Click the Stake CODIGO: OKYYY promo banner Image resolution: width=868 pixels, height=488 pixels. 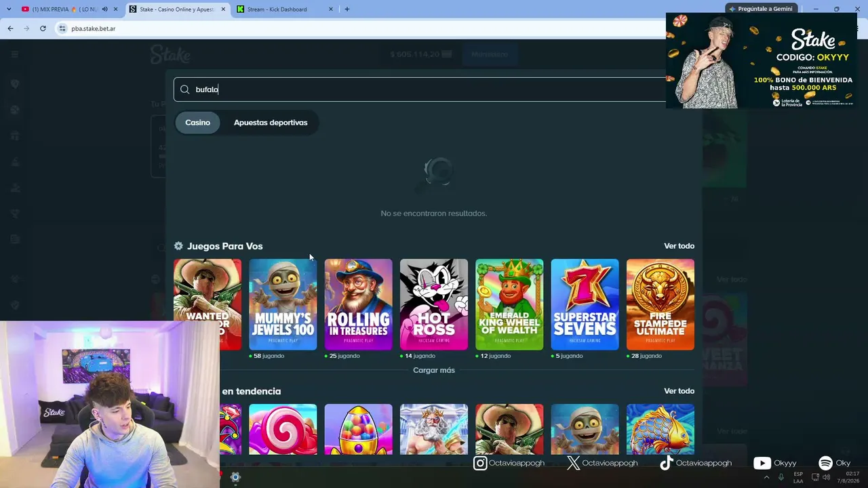coord(762,60)
